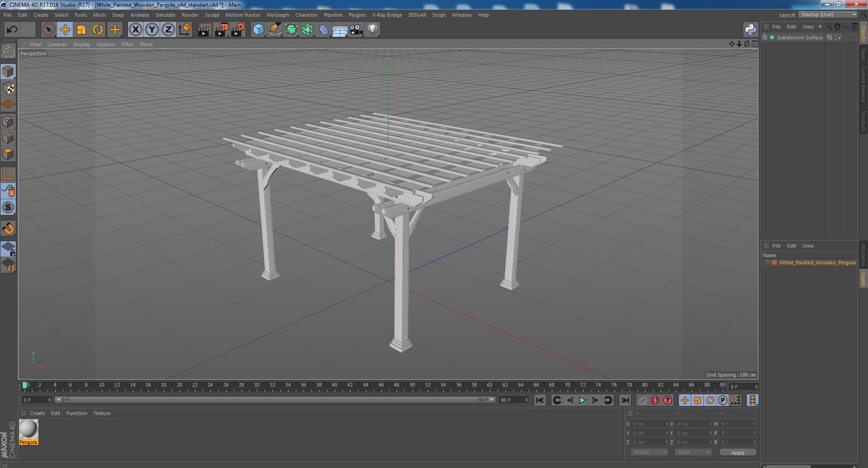868x468 pixels.
Task: Switch to Texture mode icon
Action: point(8,88)
